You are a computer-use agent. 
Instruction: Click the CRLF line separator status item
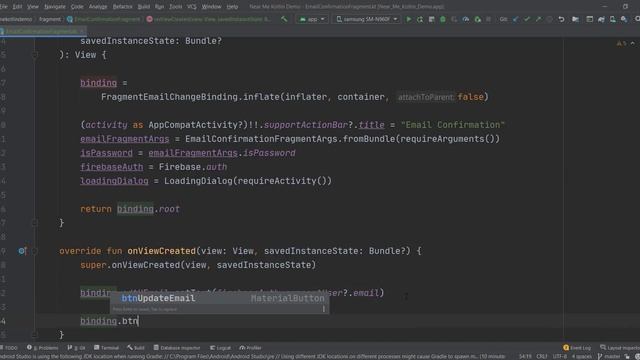(542, 356)
